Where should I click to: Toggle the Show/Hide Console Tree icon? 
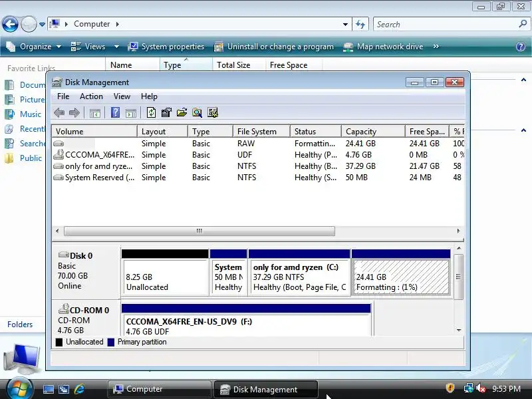[94, 113]
